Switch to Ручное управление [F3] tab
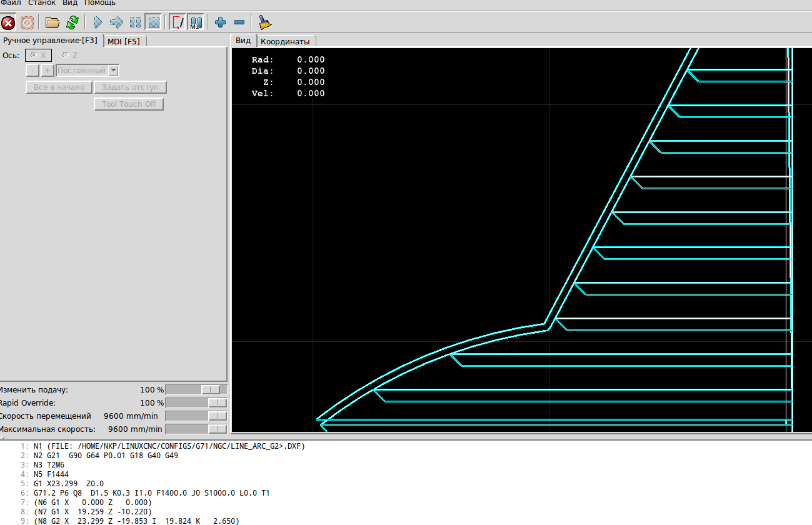The image size is (812, 525). pos(51,41)
